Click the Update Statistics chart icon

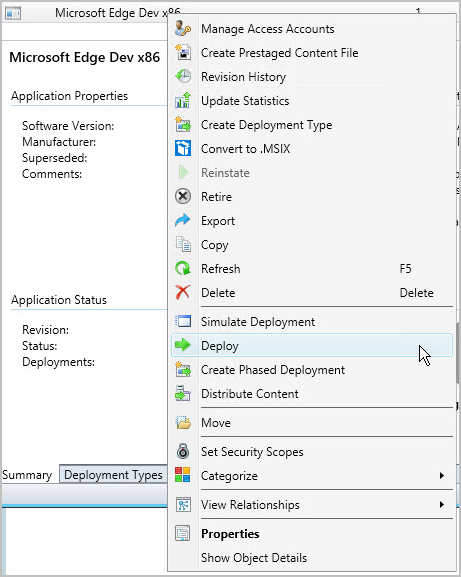(x=183, y=100)
